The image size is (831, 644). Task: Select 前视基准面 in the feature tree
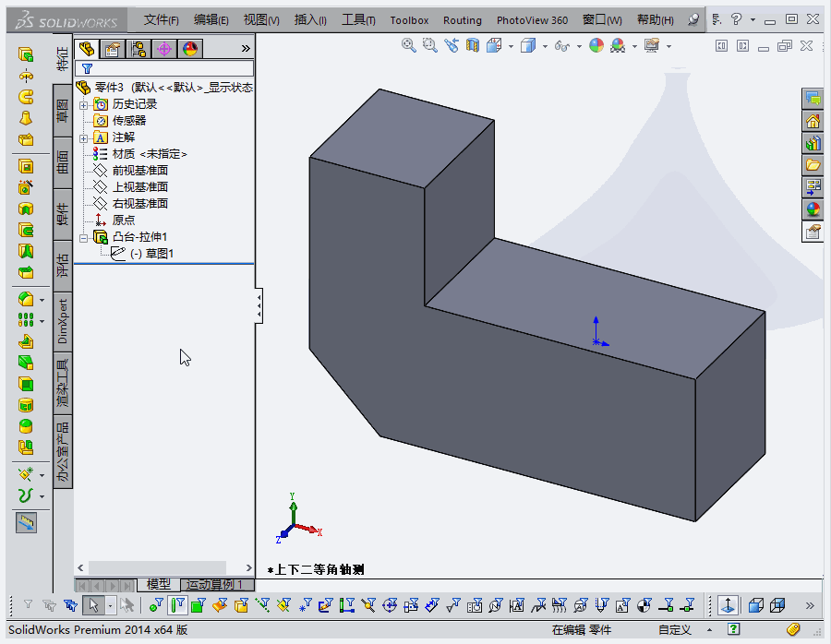pos(140,171)
